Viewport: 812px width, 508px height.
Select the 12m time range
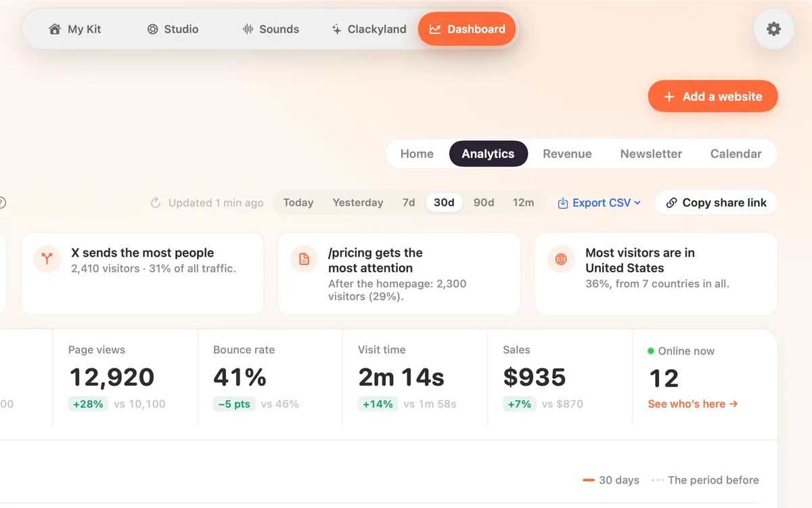point(523,203)
